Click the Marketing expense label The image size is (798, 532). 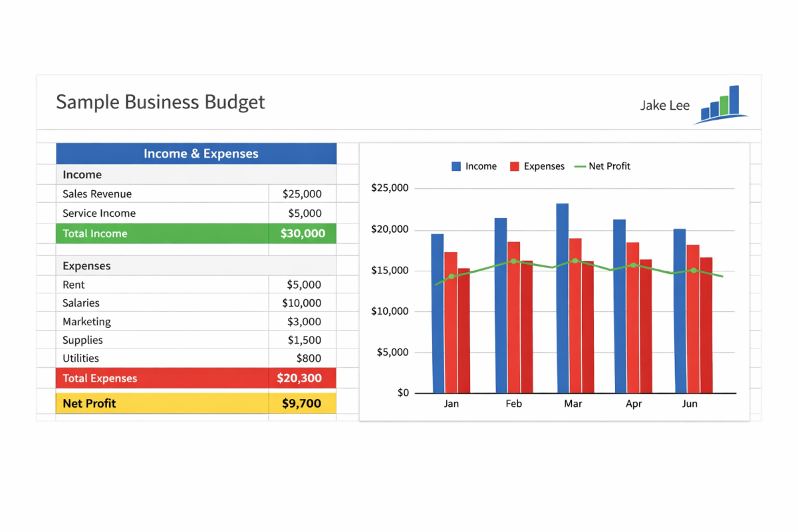[86, 322]
